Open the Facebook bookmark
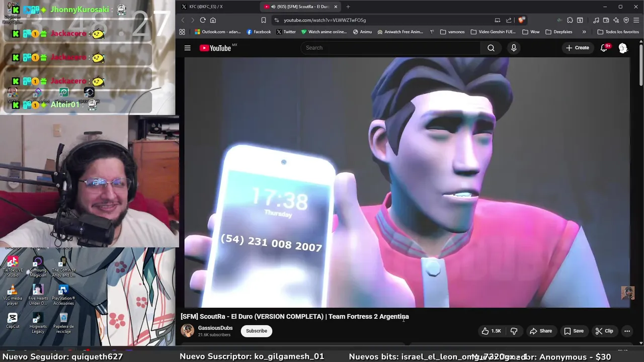 tap(259, 32)
